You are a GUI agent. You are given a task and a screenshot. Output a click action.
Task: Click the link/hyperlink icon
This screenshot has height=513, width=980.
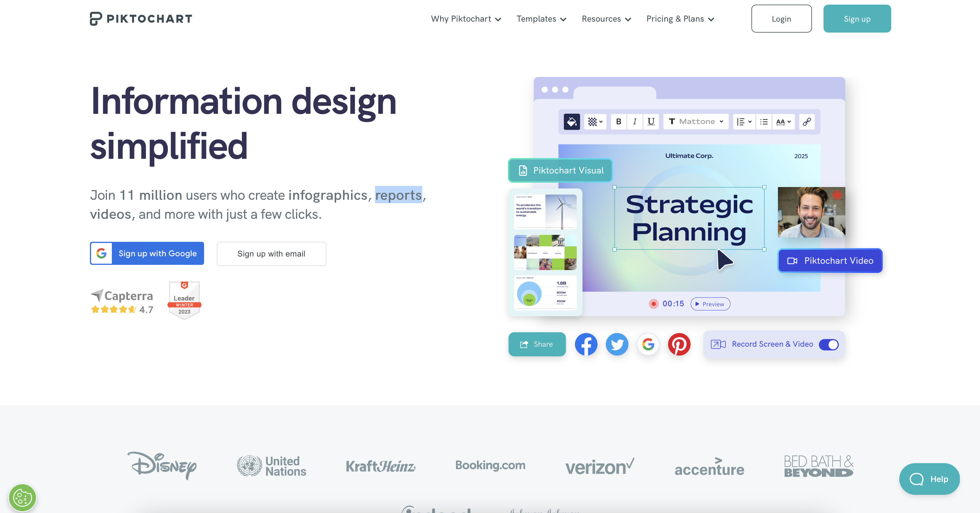(x=807, y=122)
